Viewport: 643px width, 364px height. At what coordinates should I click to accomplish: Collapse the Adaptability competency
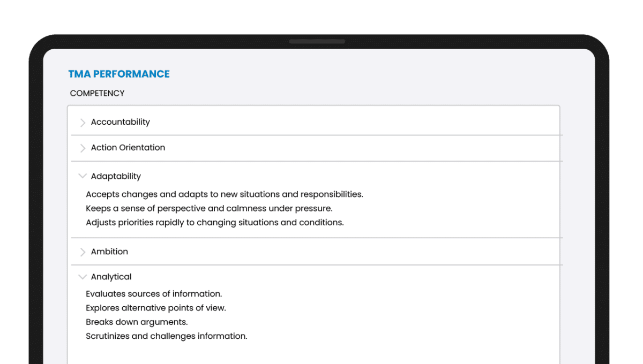point(116,176)
